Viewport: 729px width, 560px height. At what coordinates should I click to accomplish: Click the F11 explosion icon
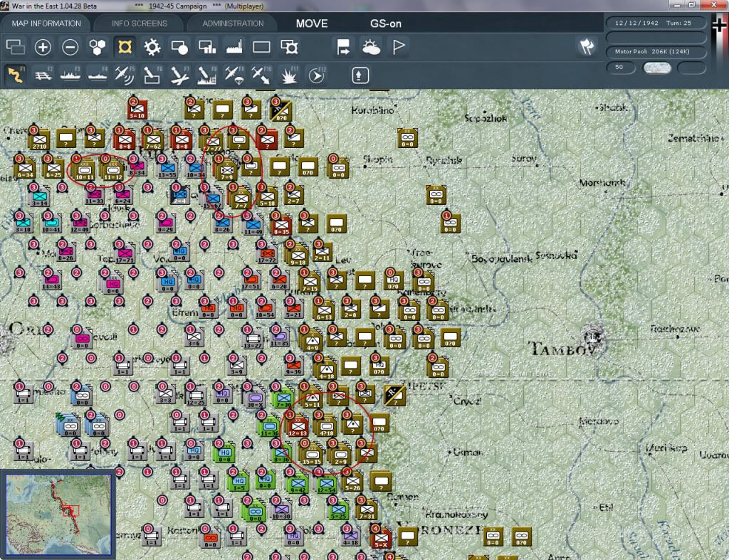pos(289,75)
